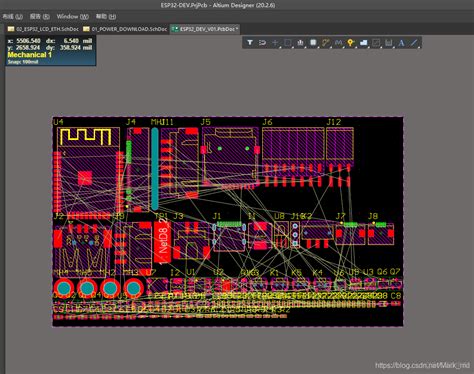Click the place component chip icon
Screen dimensions: 474x374
[x=313, y=43]
